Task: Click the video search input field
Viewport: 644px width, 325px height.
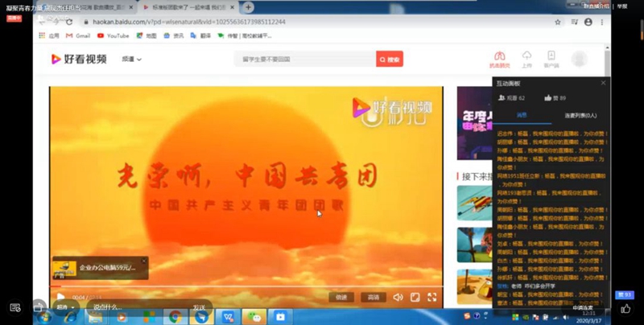Action: [x=306, y=60]
